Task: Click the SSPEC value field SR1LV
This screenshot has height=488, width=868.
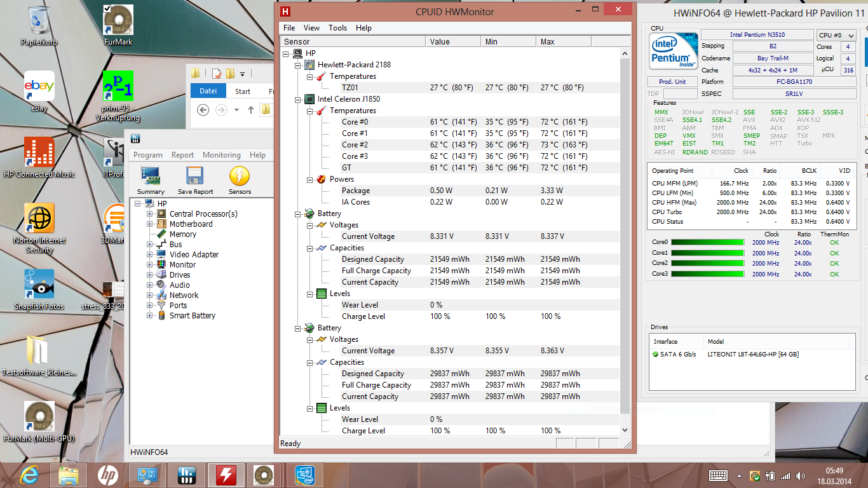Action: (x=794, y=94)
